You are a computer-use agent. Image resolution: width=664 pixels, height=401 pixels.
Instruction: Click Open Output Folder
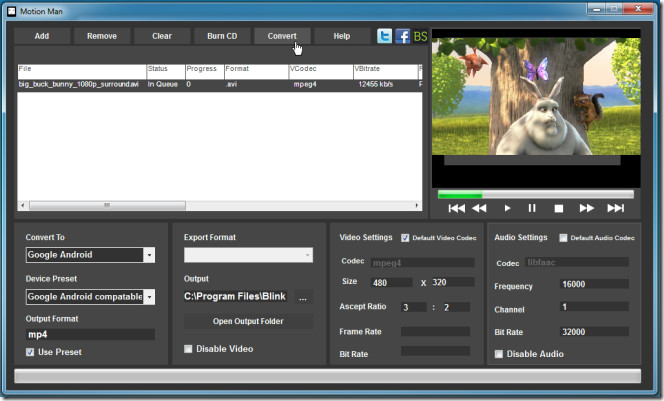pos(248,321)
